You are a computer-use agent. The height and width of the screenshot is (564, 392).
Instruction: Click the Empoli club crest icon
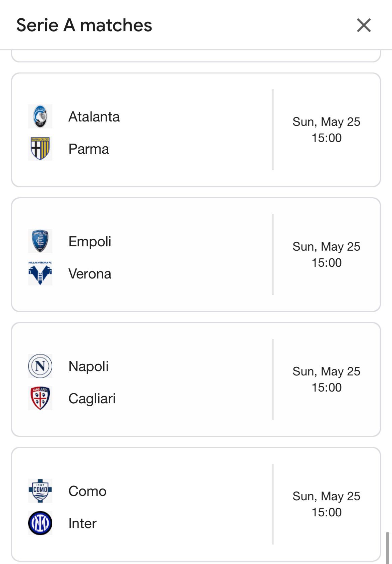(x=40, y=241)
